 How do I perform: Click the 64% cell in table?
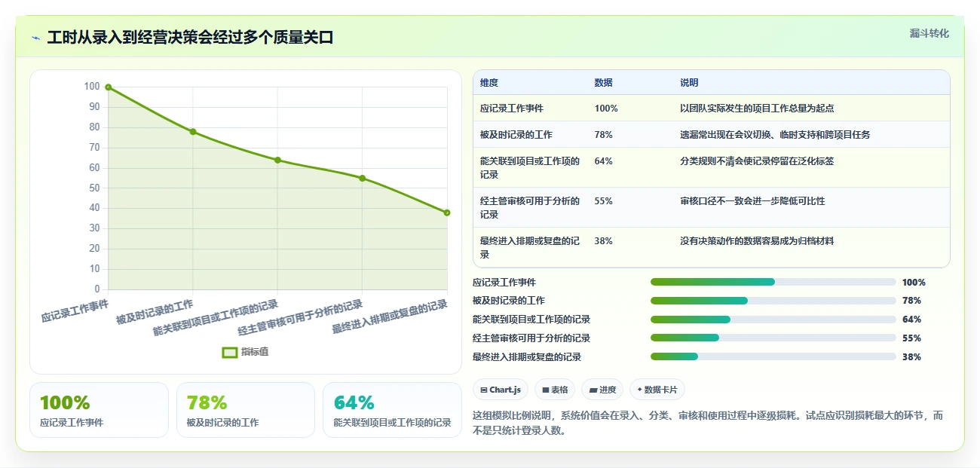tap(604, 161)
